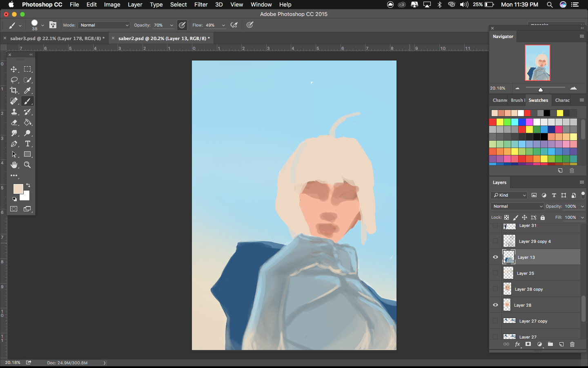
Task: Delete layer with trash icon in Layers panel
Action: point(572,344)
